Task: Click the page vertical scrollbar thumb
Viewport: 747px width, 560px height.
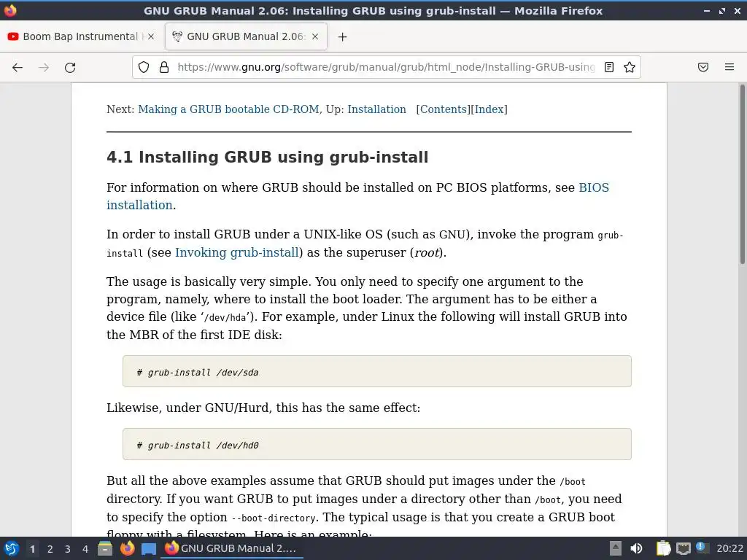Action: point(742,174)
